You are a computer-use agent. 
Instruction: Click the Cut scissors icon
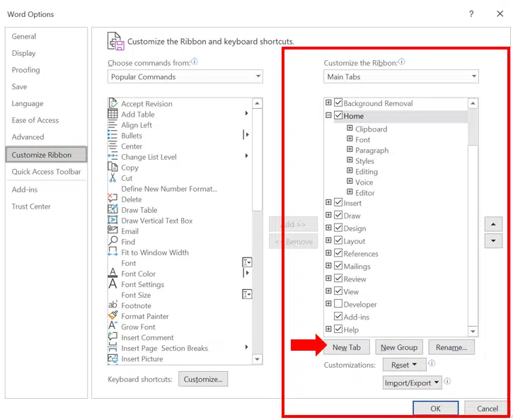tap(113, 177)
